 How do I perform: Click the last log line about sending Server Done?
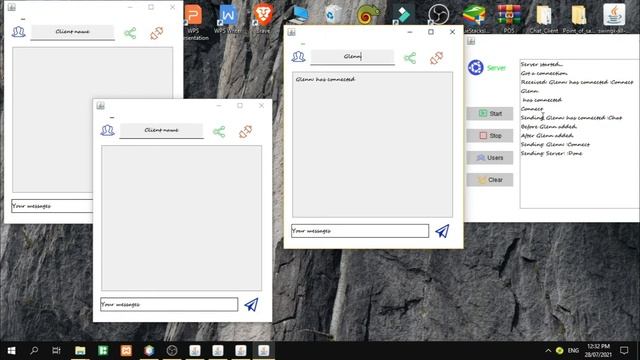pos(551,153)
